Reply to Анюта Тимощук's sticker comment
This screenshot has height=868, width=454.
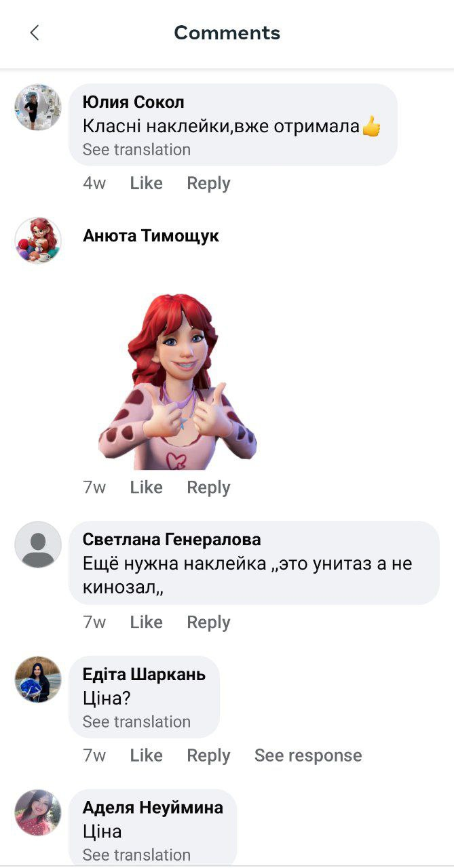tap(208, 487)
